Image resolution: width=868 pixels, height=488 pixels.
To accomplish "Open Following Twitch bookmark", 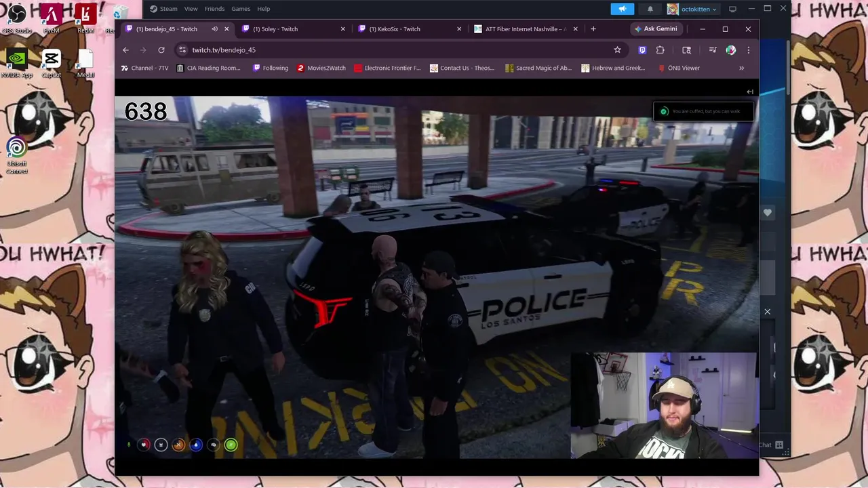I will tap(270, 68).
